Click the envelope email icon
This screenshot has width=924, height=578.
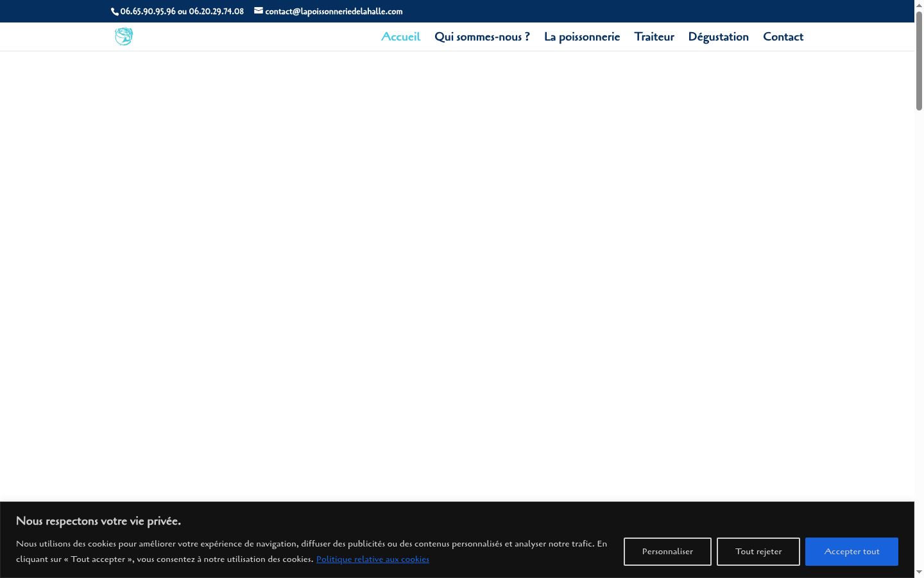coord(259,11)
